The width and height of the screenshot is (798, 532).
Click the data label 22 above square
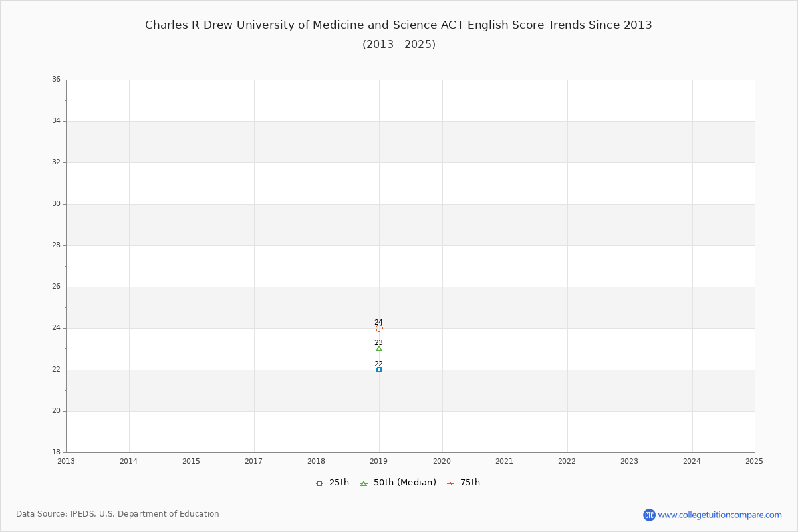tap(378, 364)
